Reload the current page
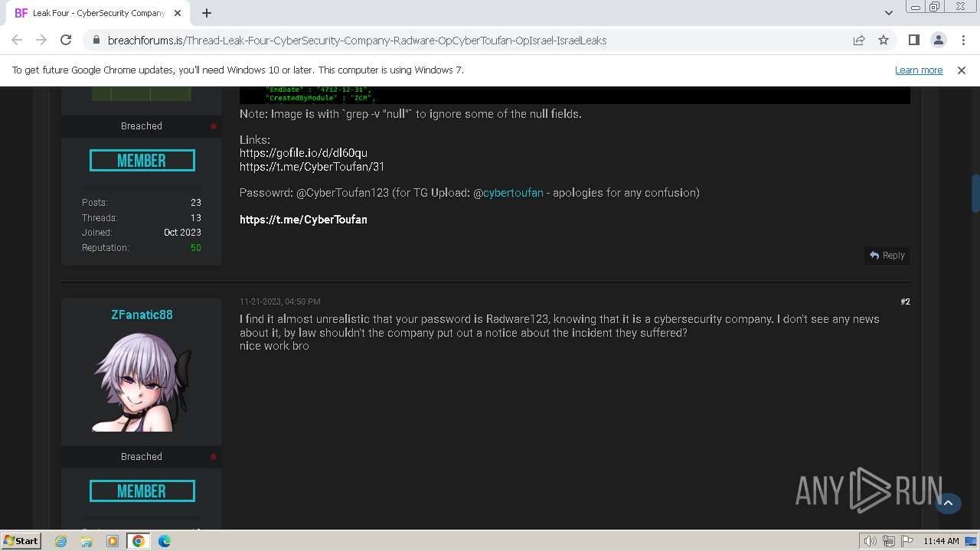 coord(66,40)
